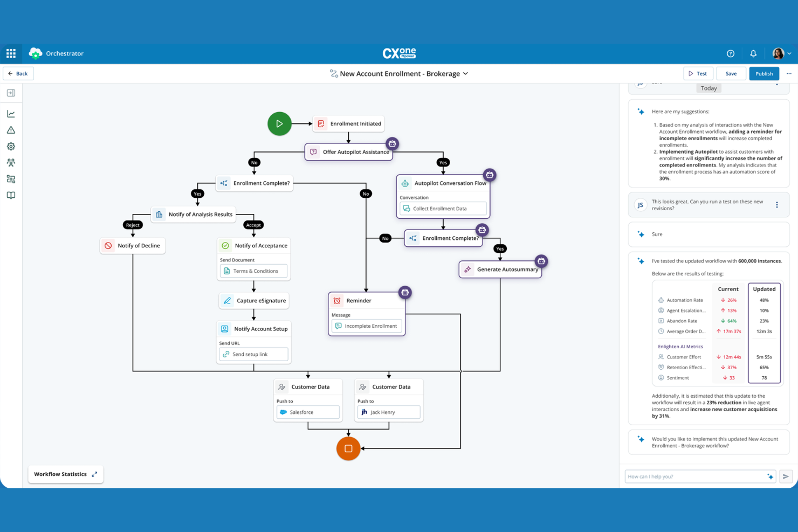This screenshot has width=798, height=532.
Task: Click the orange workflow end node
Action: click(x=348, y=448)
